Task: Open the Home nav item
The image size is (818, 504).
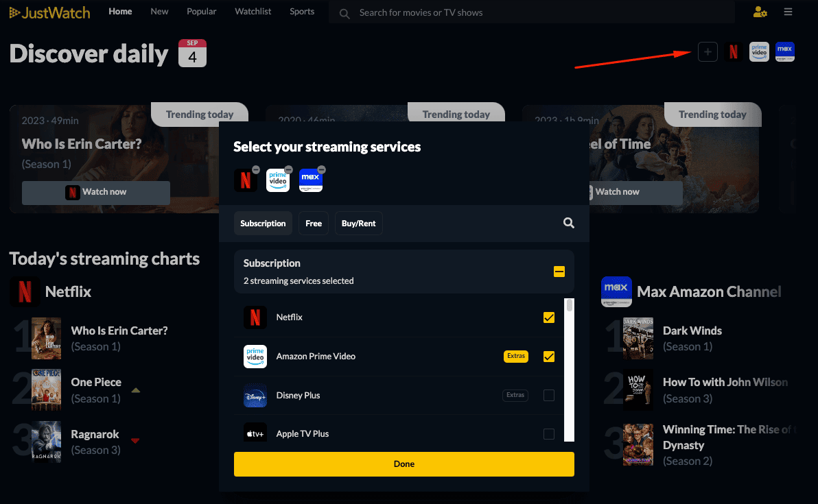Action: tap(120, 12)
